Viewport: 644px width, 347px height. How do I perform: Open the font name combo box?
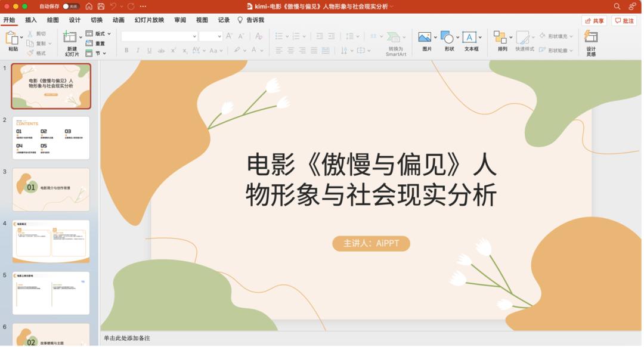pos(159,36)
